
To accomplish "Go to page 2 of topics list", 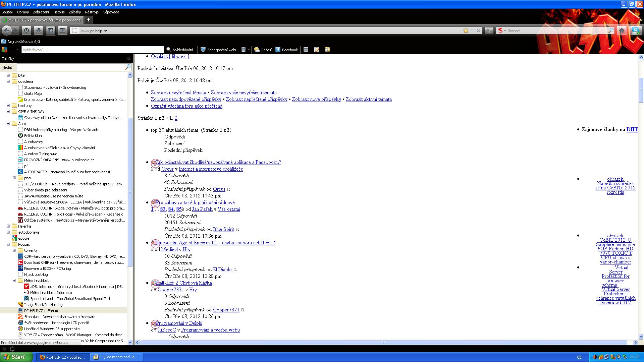I will [x=176, y=118].
